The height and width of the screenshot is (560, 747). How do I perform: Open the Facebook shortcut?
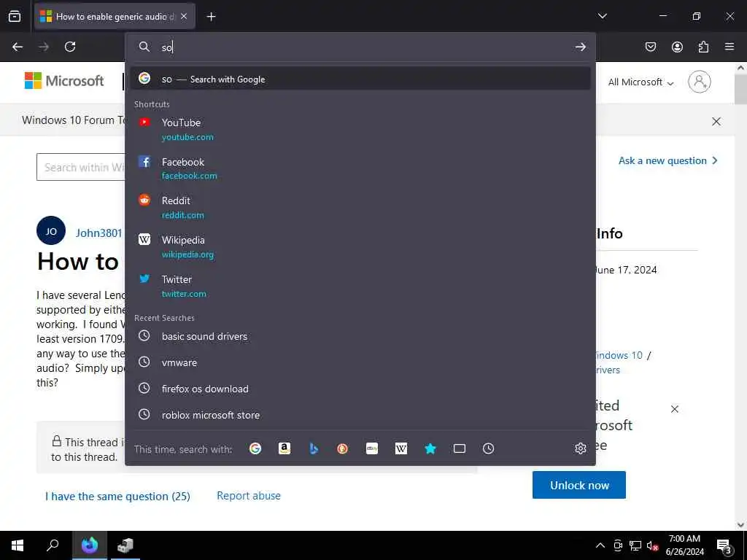(x=360, y=168)
